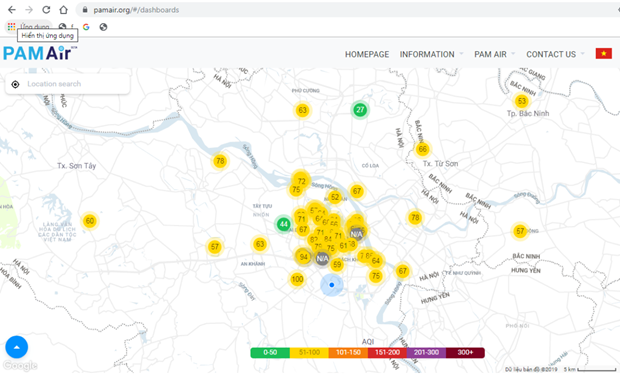This screenshot has width=620, height=374.
Task: Reload the page with browser refresh icon
Action: (46, 10)
